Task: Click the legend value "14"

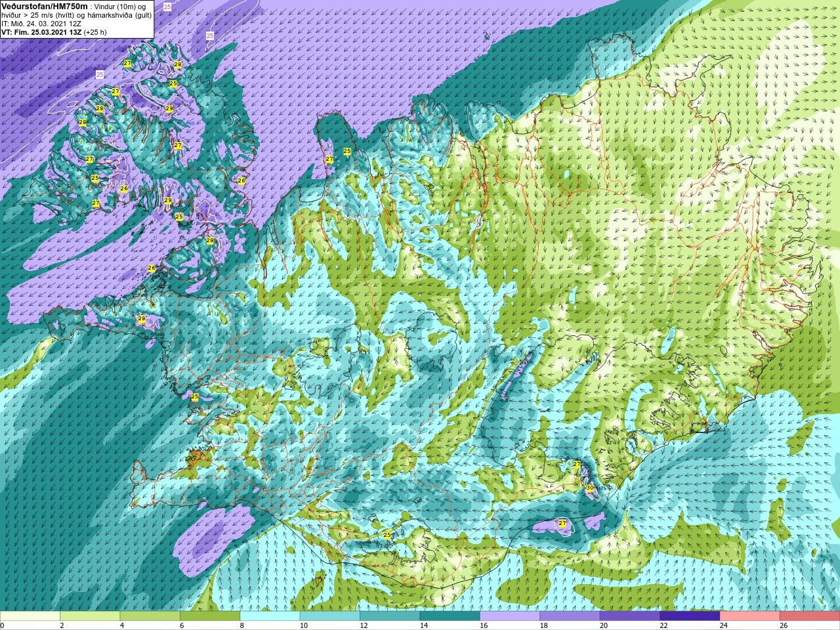Action: (424, 625)
